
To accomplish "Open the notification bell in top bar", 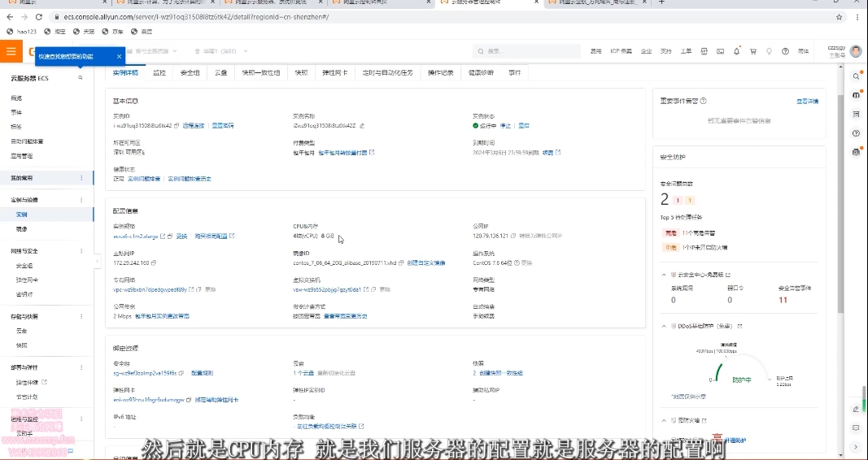I will 737,51.
